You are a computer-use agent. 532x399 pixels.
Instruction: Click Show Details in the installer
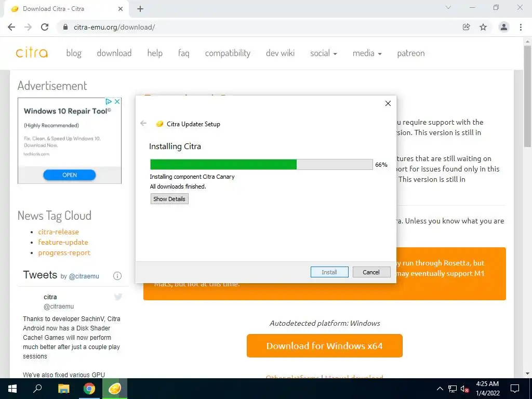[169, 199]
